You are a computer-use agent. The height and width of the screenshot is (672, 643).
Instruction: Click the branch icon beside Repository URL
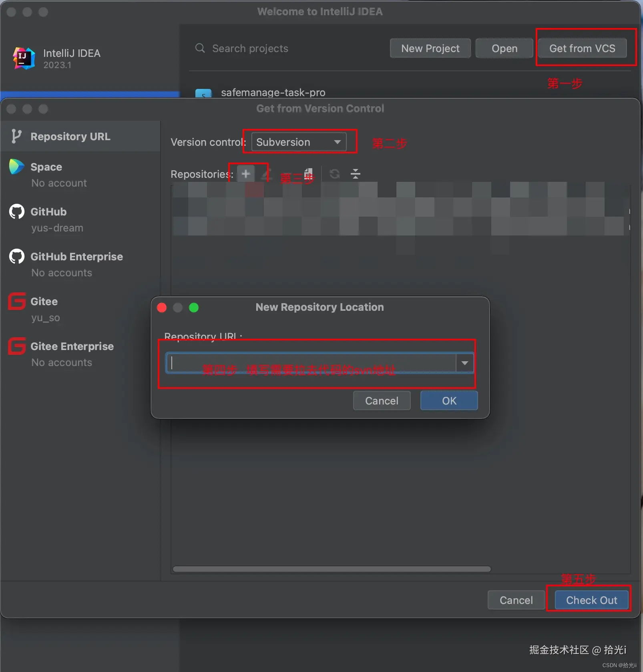(x=16, y=136)
